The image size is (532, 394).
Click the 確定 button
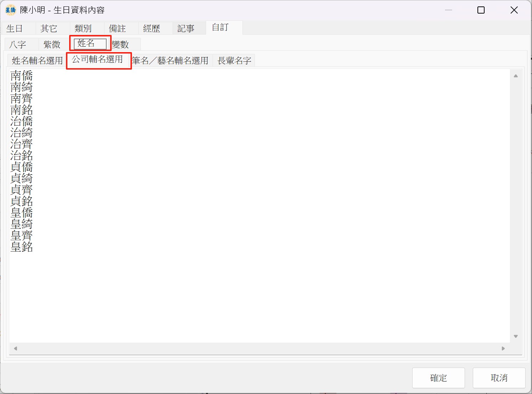(438, 378)
